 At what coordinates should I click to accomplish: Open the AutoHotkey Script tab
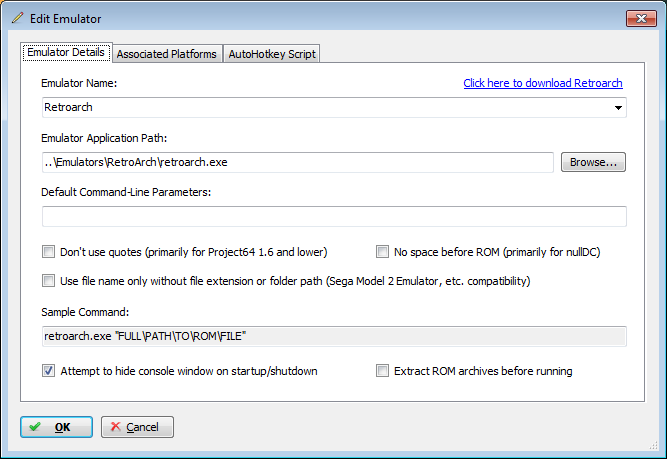pos(272,54)
